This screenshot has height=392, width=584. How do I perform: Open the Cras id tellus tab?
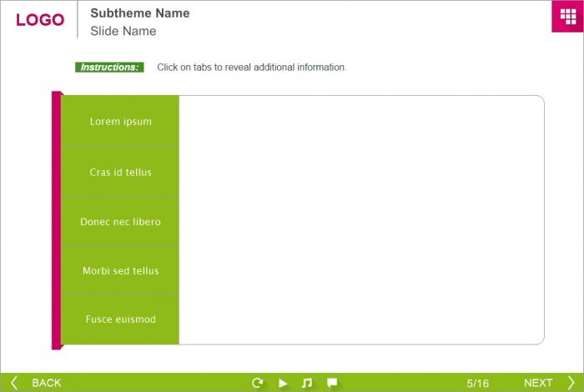[x=120, y=173]
